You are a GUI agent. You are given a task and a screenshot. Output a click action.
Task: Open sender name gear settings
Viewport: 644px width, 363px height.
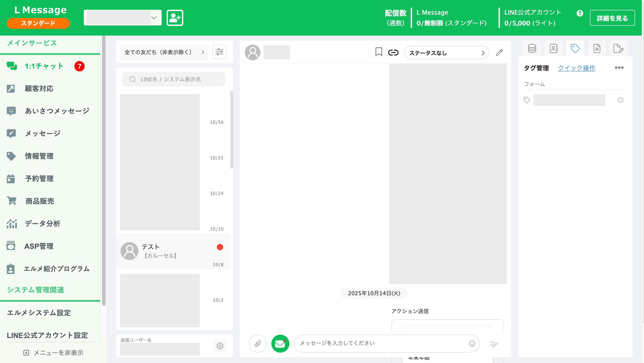pos(220,346)
